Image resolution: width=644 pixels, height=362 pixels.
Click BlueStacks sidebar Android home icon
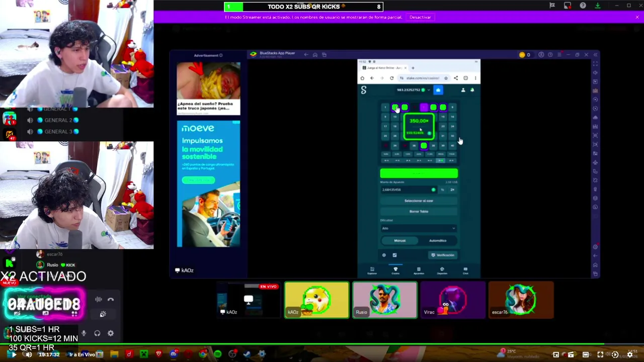click(x=595, y=265)
